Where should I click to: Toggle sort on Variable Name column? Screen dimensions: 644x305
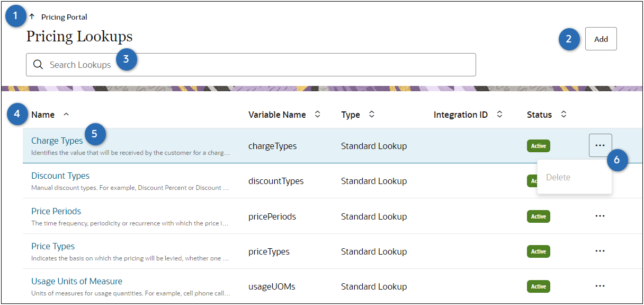point(317,115)
